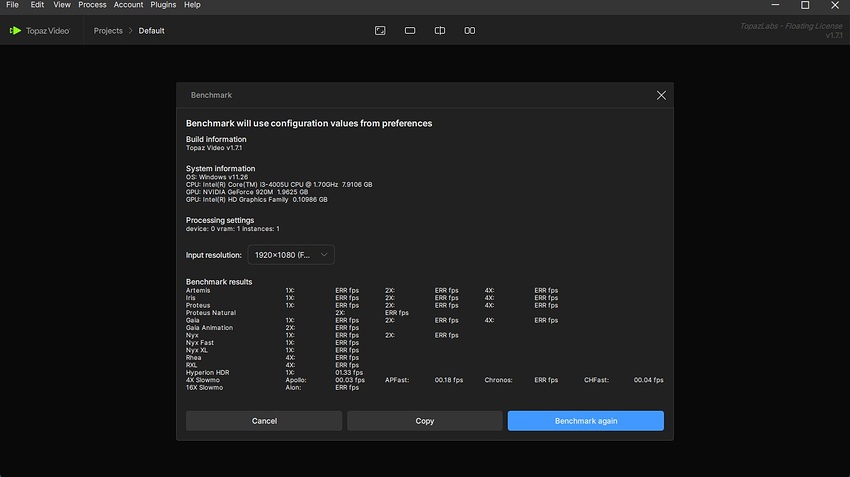The height and width of the screenshot is (477, 850).
Task: Click the Benchmark results heading
Action: point(219,282)
